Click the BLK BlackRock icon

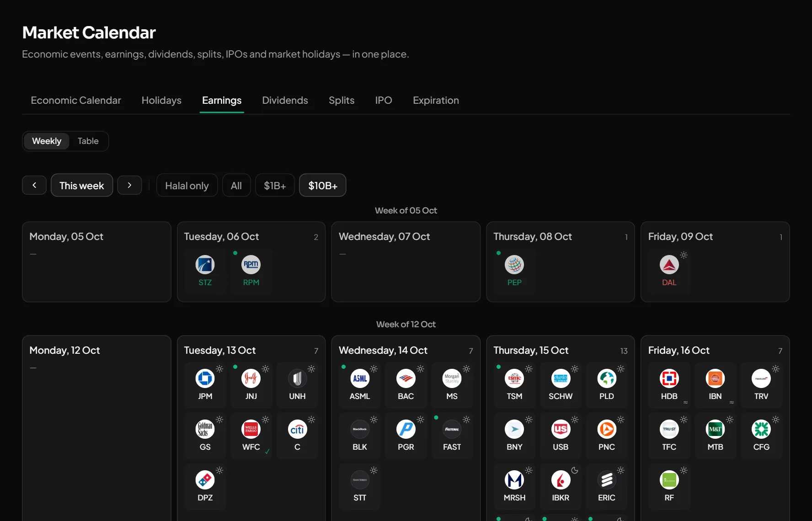360,429
